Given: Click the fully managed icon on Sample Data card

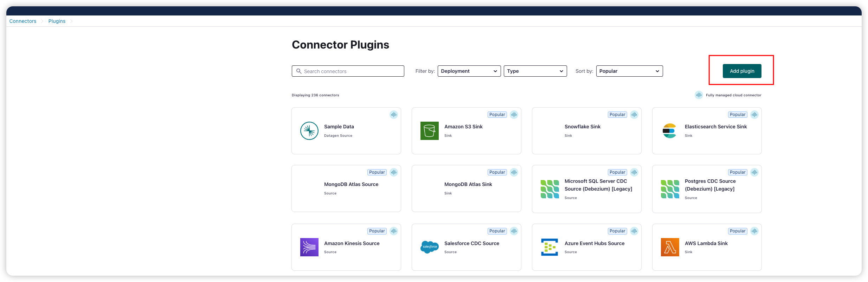Looking at the screenshot, I should point(394,115).
